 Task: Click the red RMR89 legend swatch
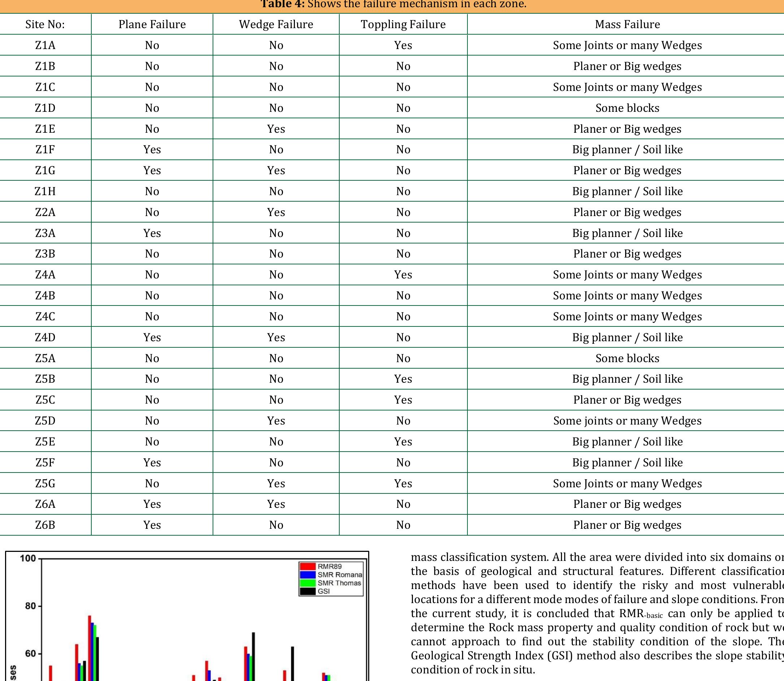[x=308, y=566]
